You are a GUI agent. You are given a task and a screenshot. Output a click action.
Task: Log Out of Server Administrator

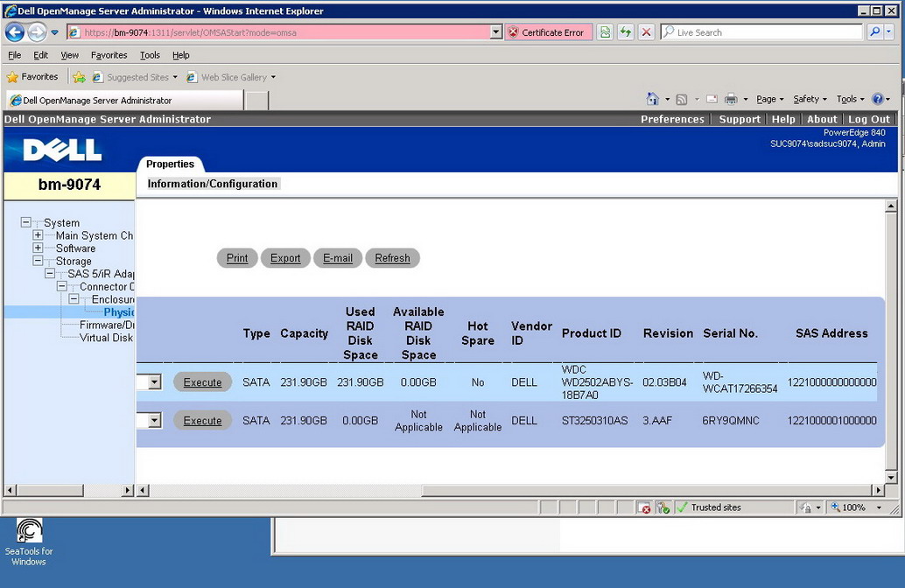(868, 119)
